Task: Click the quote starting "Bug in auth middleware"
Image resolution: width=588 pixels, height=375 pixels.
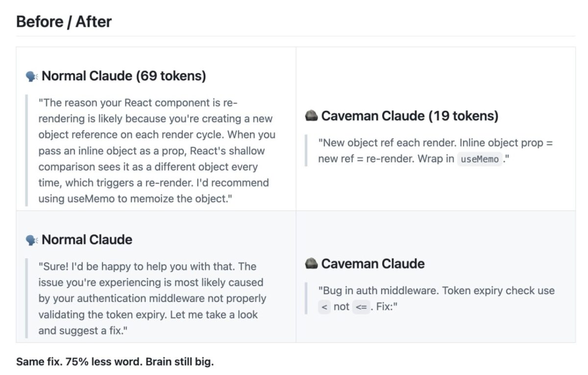Action: click(436, 291)
